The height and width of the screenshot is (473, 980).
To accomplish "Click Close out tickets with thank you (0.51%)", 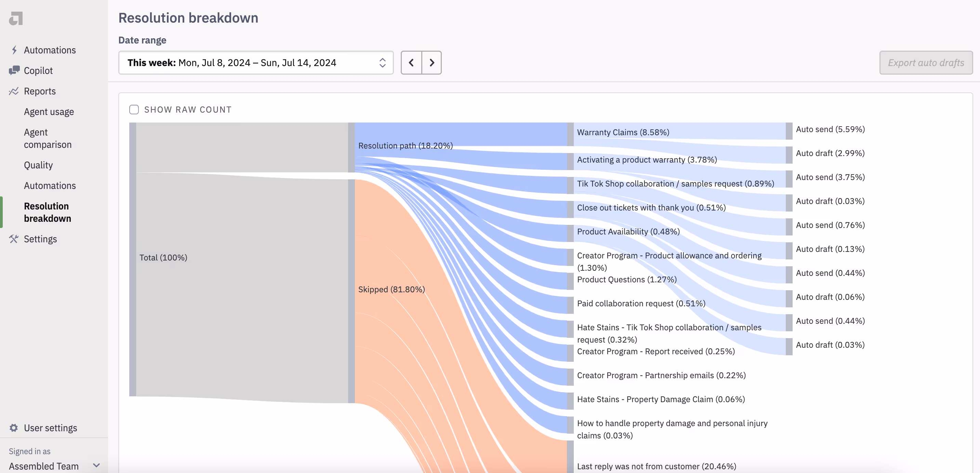I will (x=651, y=207).
